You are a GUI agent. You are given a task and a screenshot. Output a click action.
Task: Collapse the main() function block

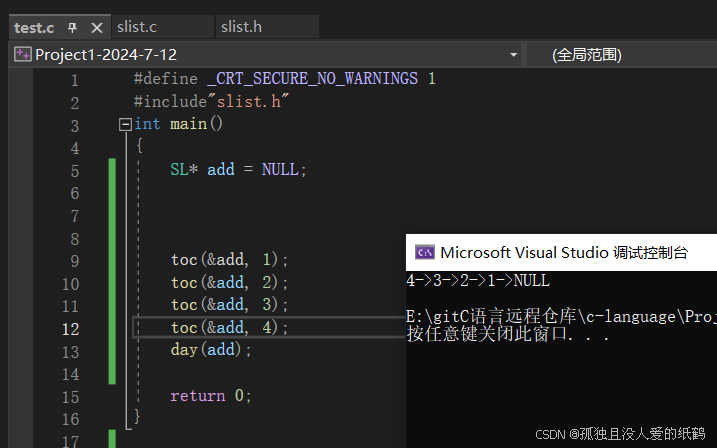[125, 124]
